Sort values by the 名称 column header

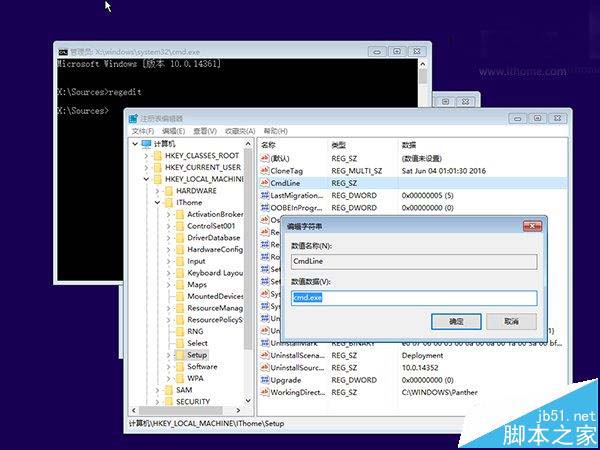[x=268, y=145]
